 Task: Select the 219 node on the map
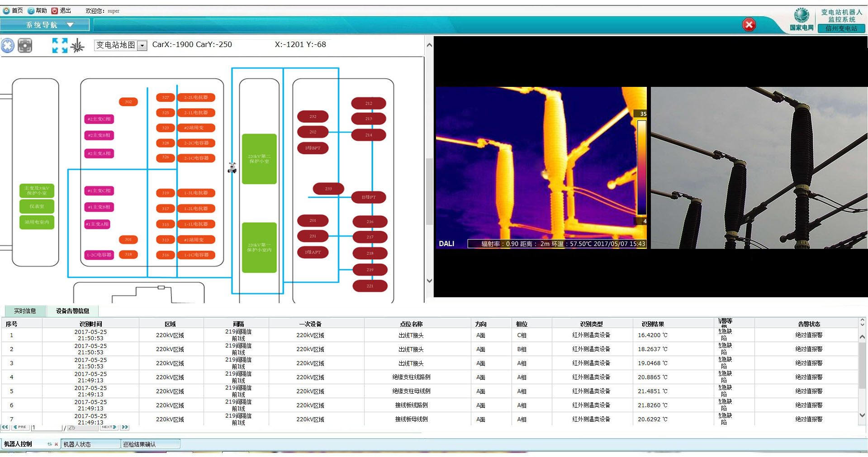370,270
